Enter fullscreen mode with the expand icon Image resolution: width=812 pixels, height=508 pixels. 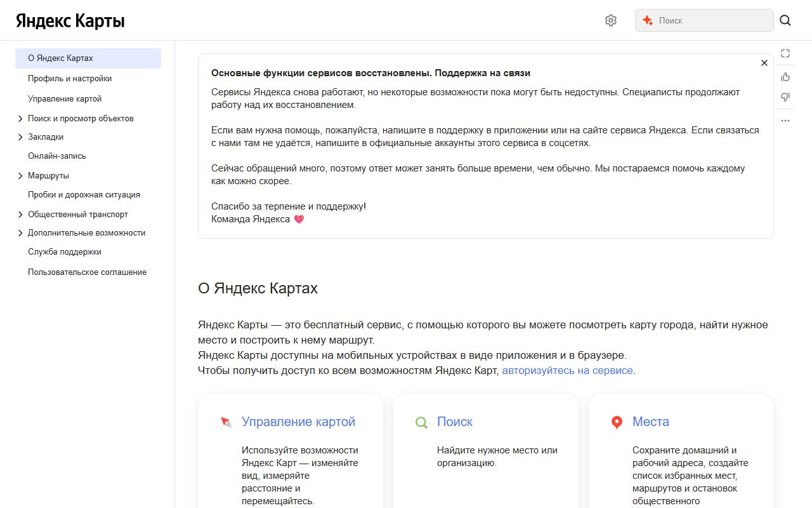[x=785, y=53]
